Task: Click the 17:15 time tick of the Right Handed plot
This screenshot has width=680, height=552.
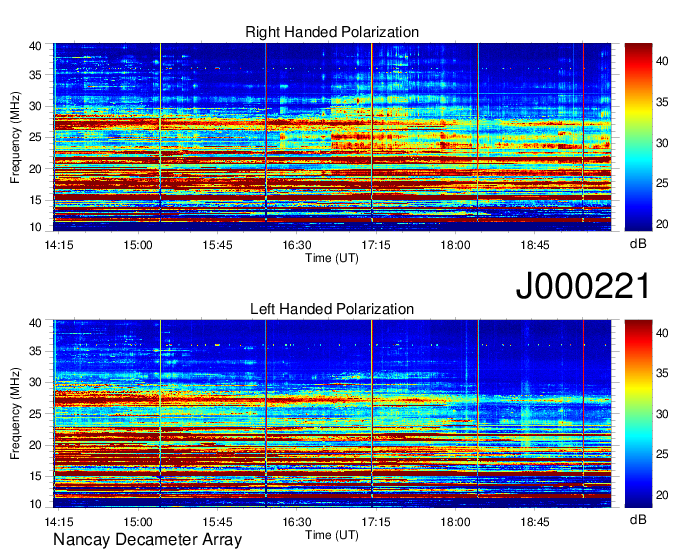Action: [376, 245]
